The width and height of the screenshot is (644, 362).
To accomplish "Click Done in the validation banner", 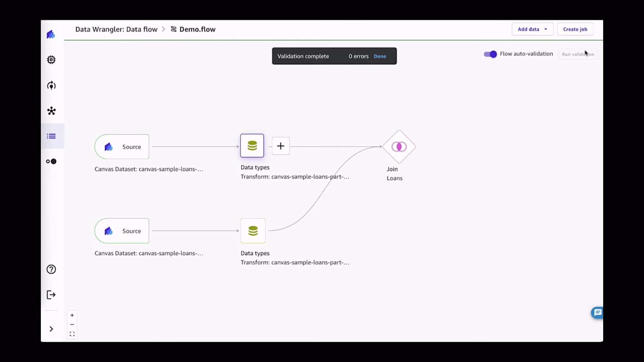I will pos(380,56).
